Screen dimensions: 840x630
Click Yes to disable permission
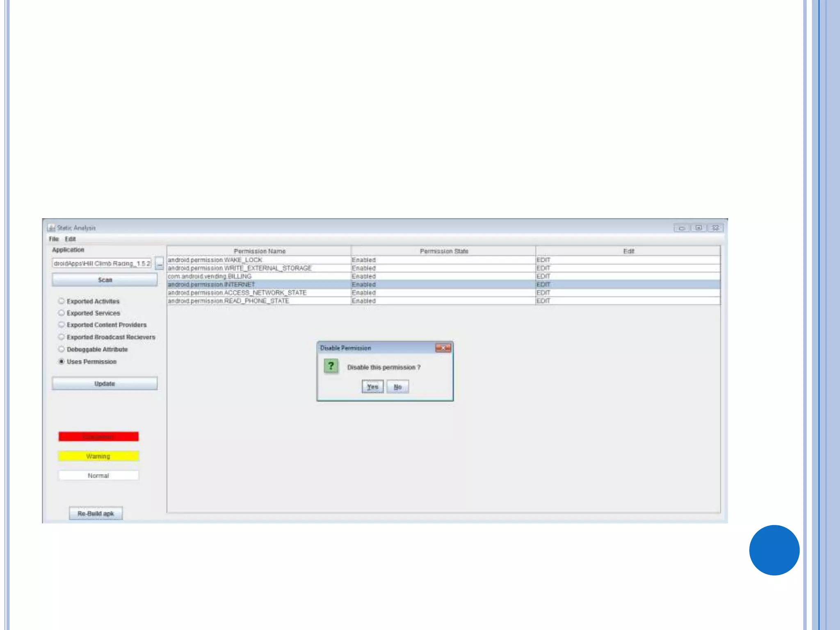pos(372,387)
